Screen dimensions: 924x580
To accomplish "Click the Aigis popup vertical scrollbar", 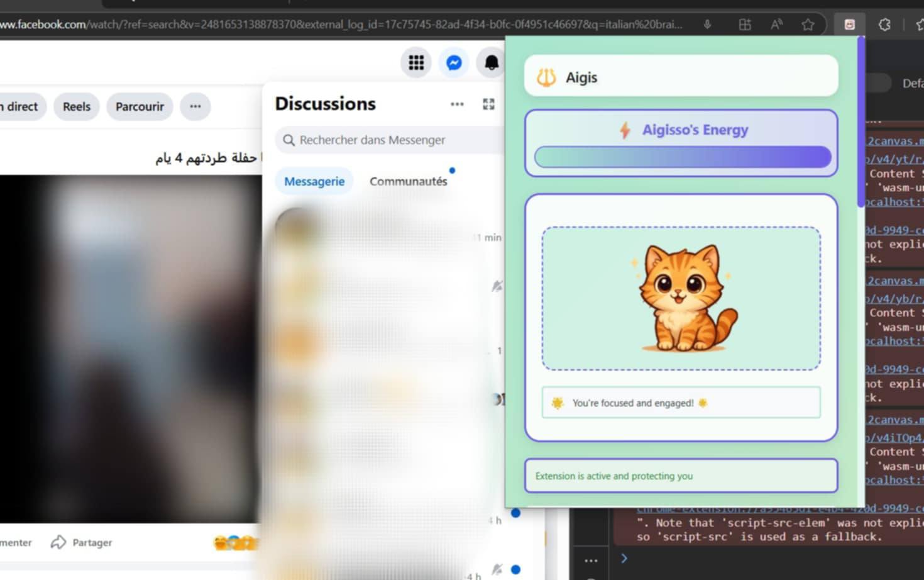I will point(861,122).
